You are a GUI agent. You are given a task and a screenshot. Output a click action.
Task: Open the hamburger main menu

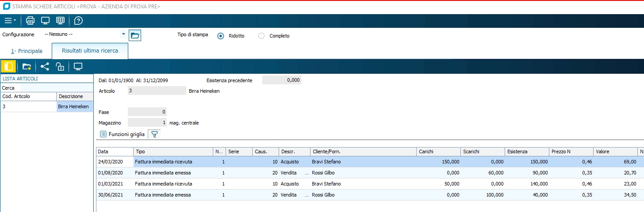coord(10,20)
